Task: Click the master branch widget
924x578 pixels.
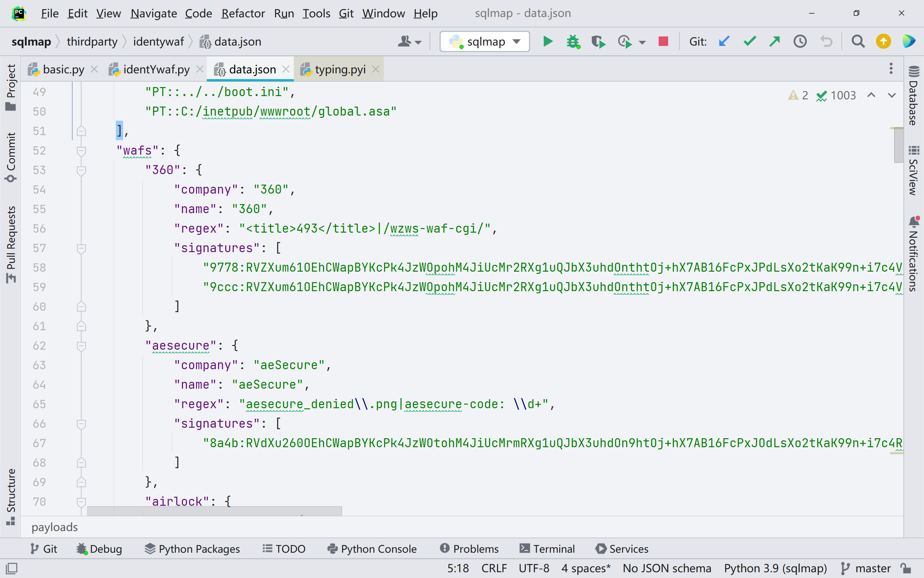Action: (x=866, y=569)
